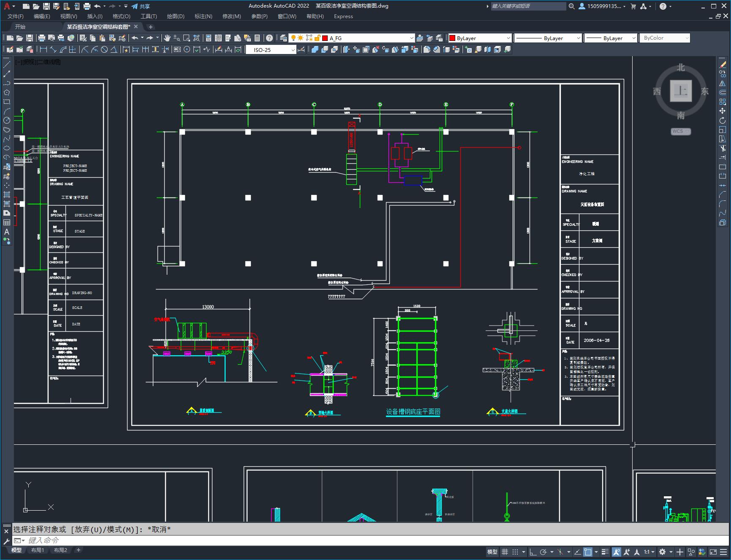This screenshot has width=731, height=560.
Task: Toggle ortho mode in status bar
Action: 533,552
